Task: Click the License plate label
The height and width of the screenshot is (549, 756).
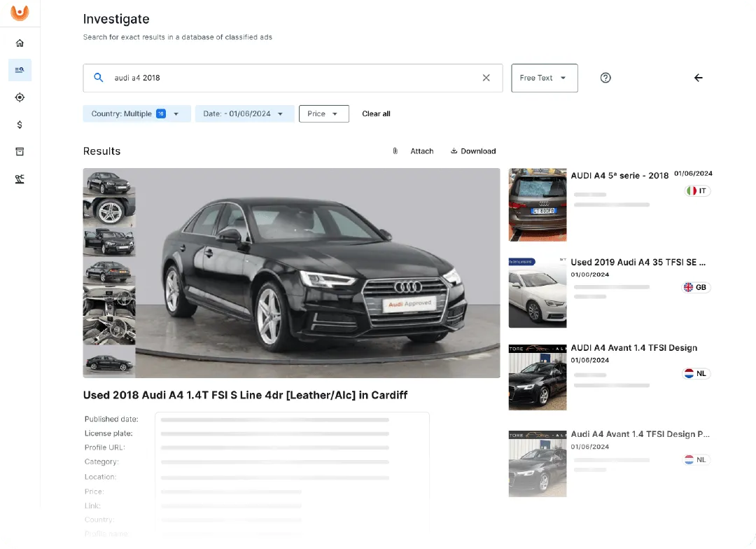Action: (108, 433)
